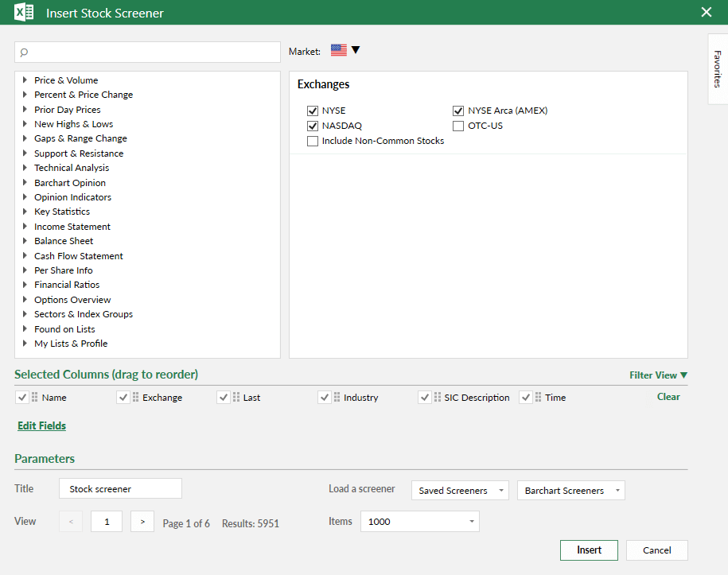Click the US flag market icon
728x575 pixels.
pos(339,50)
